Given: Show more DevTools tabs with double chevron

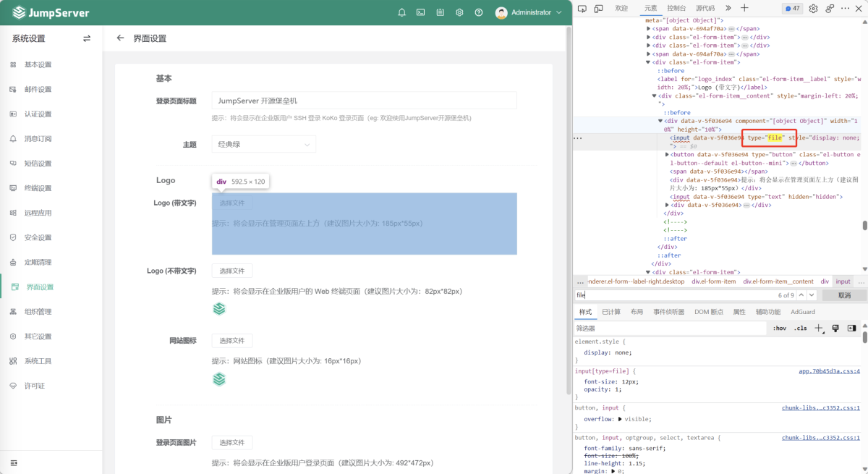Looking at the screenshot, I should tap(728, 8).
